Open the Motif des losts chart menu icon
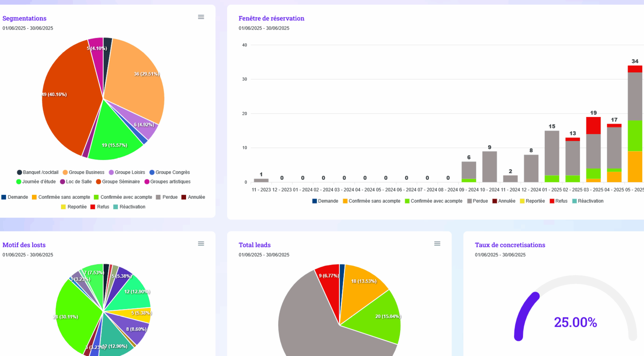This screenshot has height=356, width=644. point(201,244)
